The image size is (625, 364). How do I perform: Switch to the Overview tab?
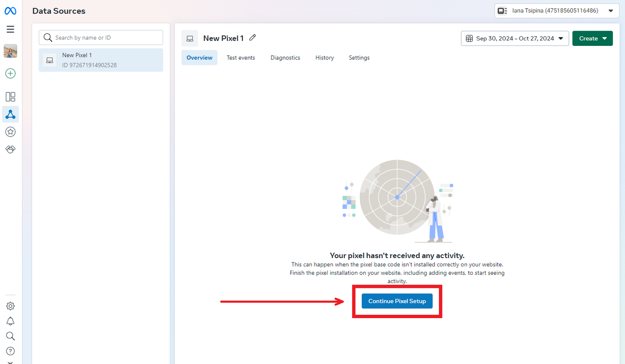(x=199, y=58)
